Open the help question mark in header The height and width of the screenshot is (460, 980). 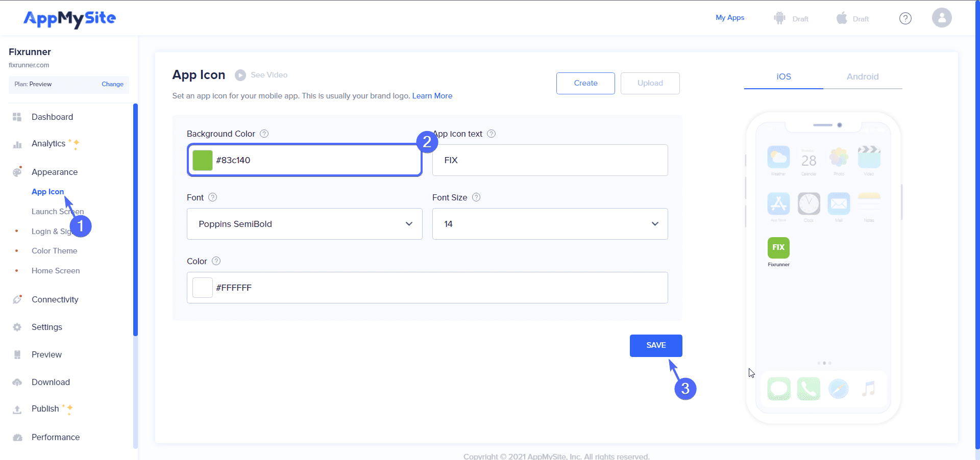[905, 18]
